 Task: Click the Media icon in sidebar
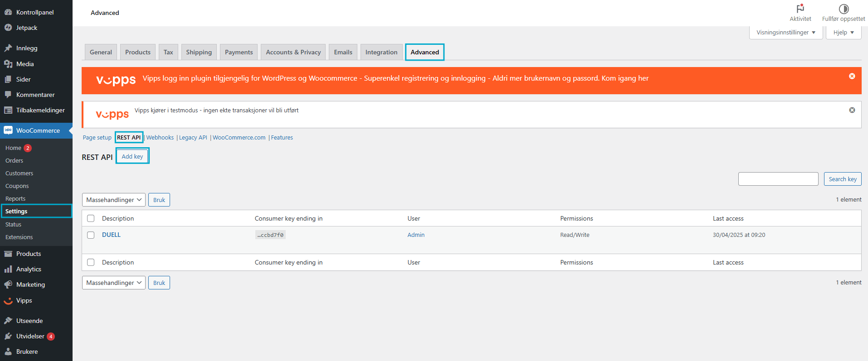click(x=8, y=64)
